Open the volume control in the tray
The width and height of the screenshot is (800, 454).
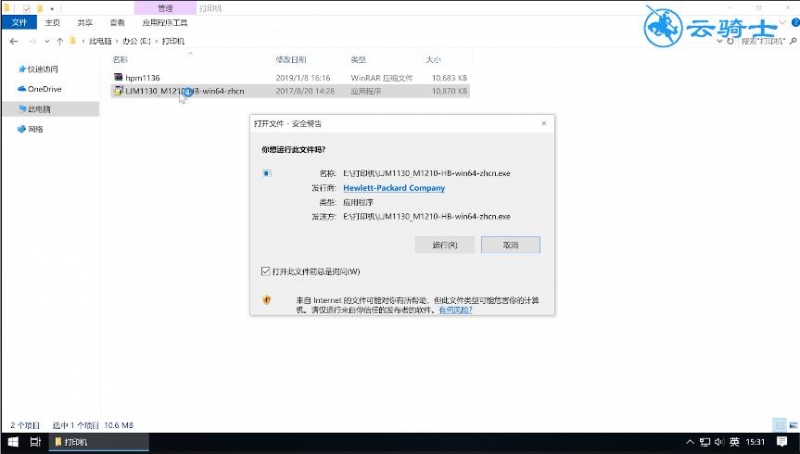(x=719, y=442)
